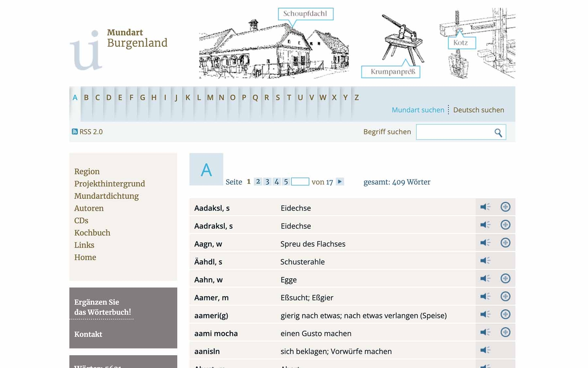Go to page 4
The image size is (588, 368).
277,181
